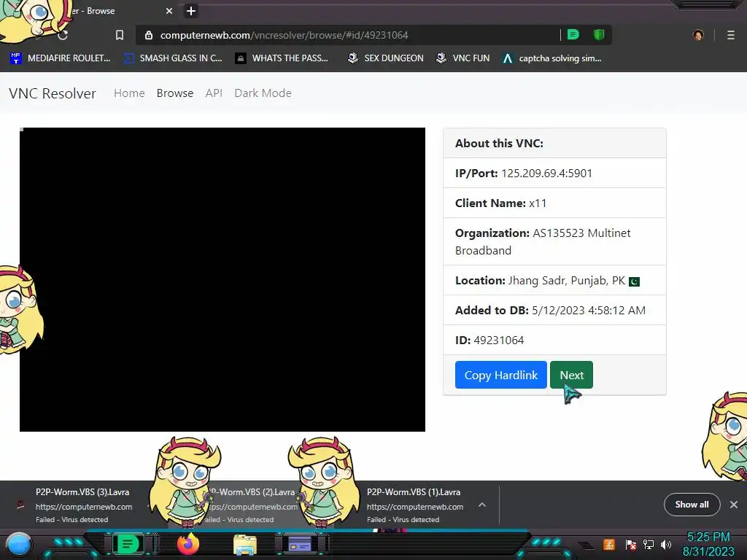Open the WHATS THE PASS... bookmark
The height and width of the screenshot is (560, 747).
pos(282,58)
